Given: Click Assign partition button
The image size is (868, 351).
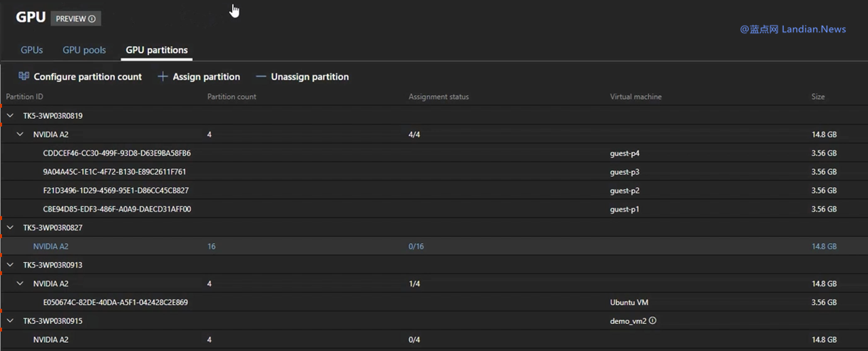Looking at the screenshot, I should click(x=199, y=77).
